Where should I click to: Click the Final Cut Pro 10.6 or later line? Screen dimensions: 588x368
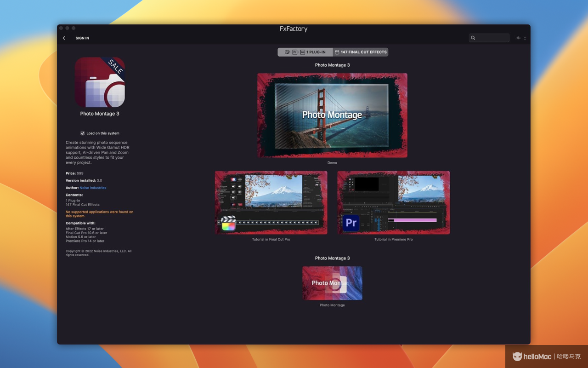pos(86,233)
